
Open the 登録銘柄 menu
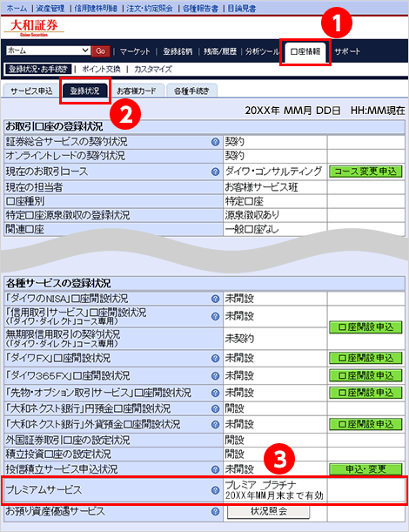(x=178, y=51)
